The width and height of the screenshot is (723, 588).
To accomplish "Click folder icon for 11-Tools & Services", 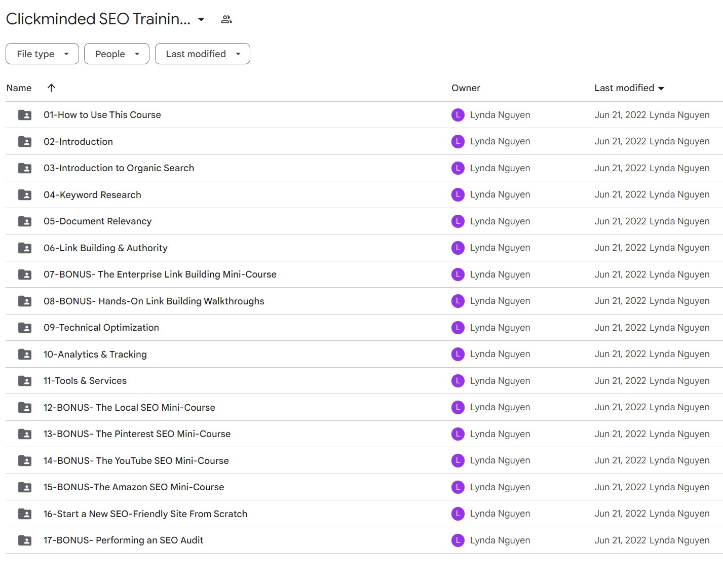I will point(25,381).
